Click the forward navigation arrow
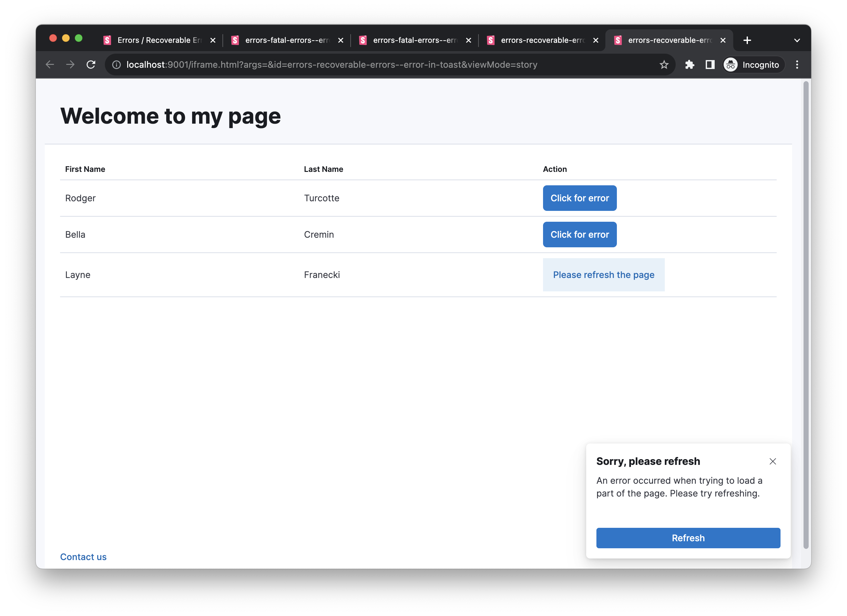The image size is (847, 616). [x=70, y=64]
